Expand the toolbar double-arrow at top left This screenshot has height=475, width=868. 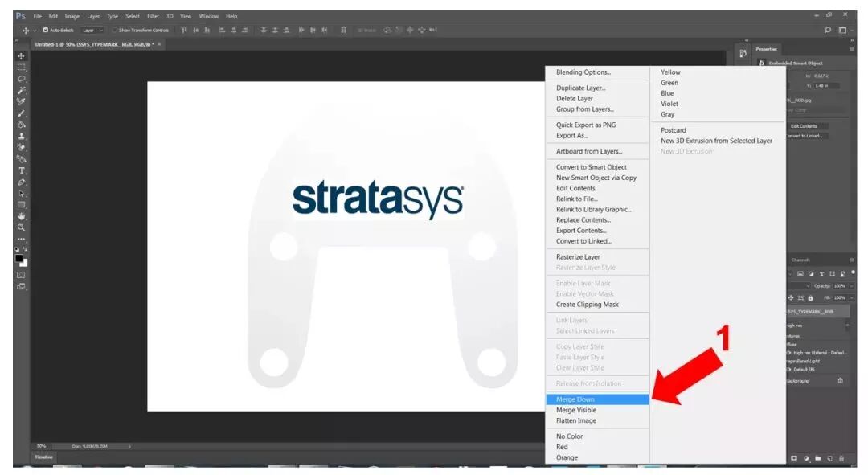[18, 42]
